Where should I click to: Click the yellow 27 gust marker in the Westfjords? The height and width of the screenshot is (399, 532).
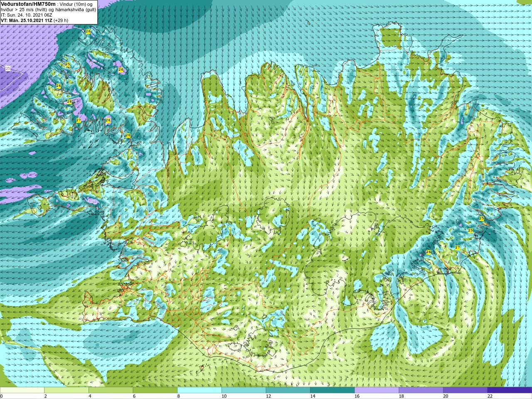(79, 120)
